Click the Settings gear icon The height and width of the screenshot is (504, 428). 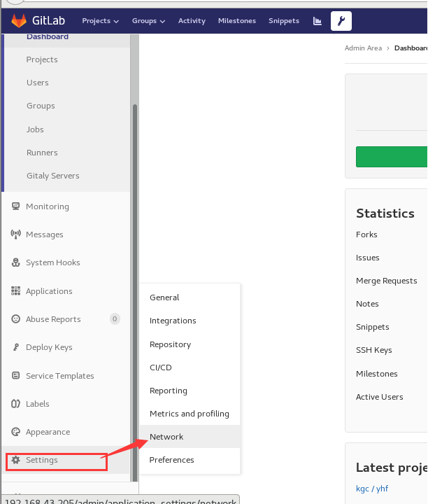click(15, 460)
